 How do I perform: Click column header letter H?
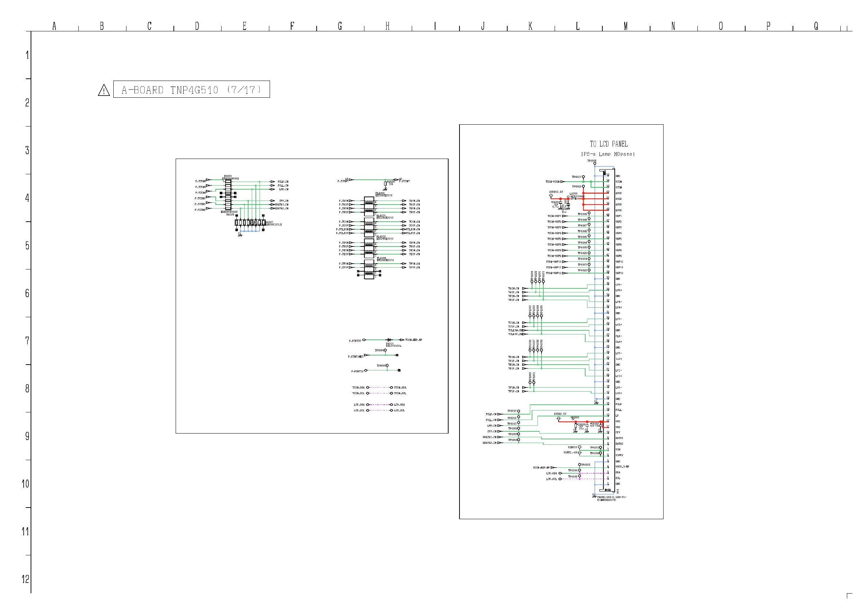pyautogui.click(x=387, y=26)
